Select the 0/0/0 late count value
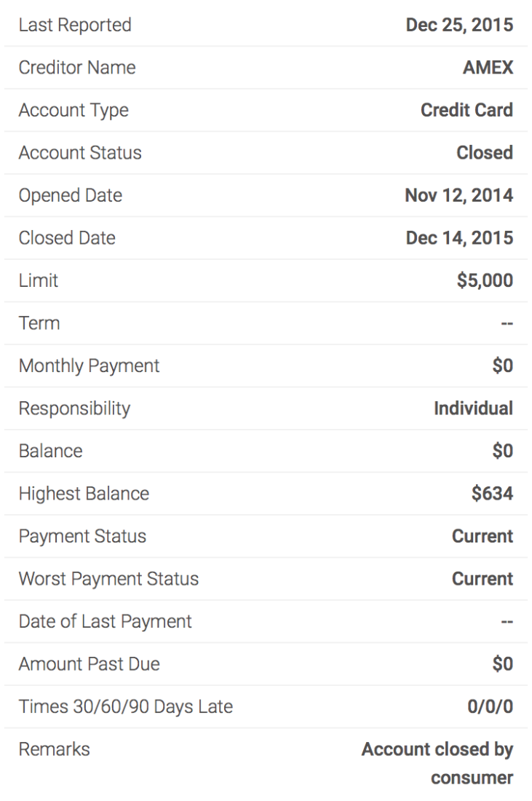Screen dimensions: 532x801 pos(490,706)
